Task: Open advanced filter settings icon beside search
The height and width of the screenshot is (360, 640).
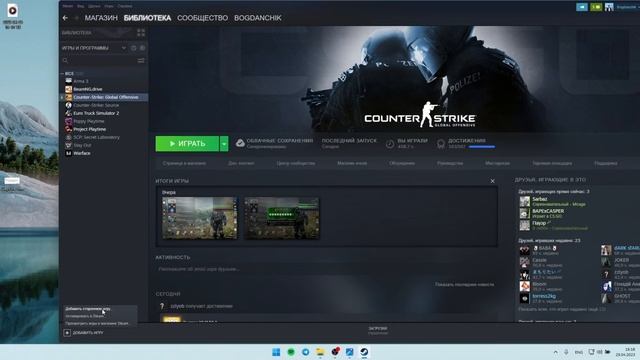Action: coord(141,60)
